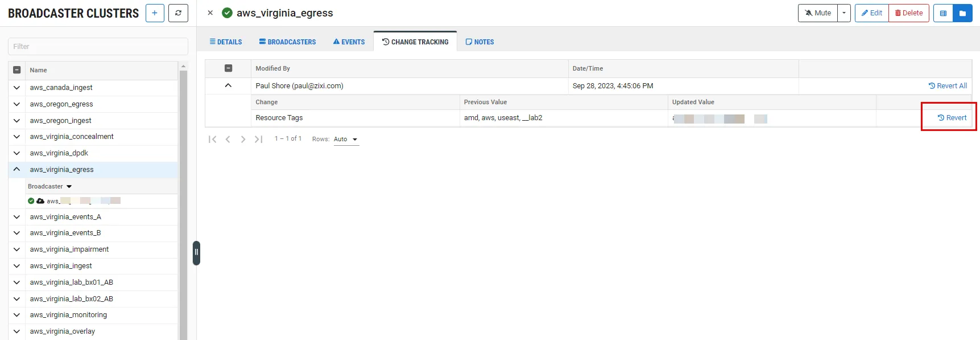Screen dimensions: 980x340
Task: Open the Broadcasters tab
Action: (287, 42)
